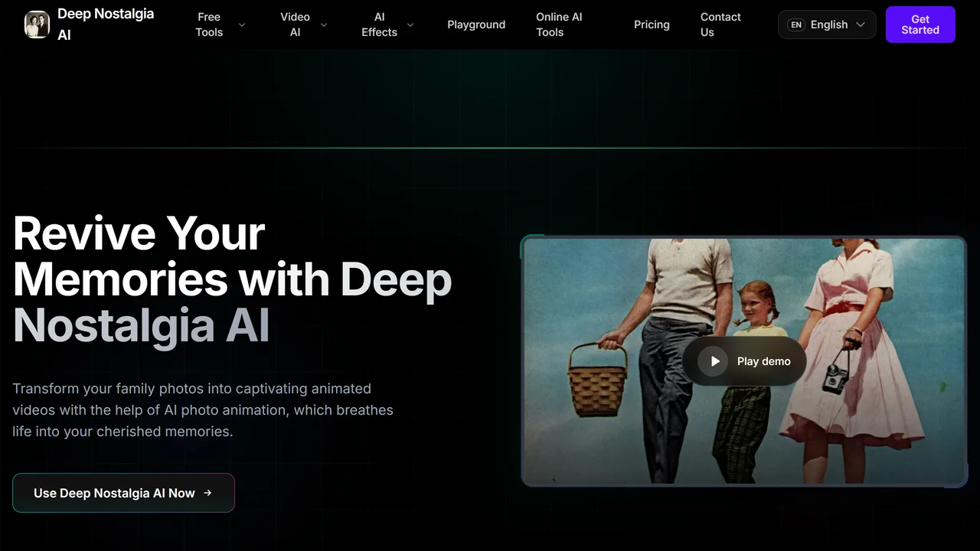Play the demo video
The height and width of the screenshot is (551, 980).
(744, 361)
